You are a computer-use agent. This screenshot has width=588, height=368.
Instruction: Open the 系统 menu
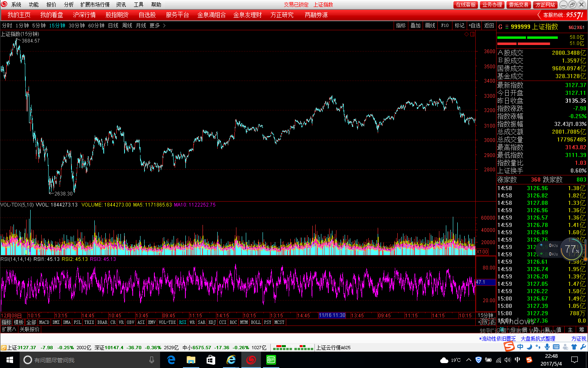(x=16, y=4)
